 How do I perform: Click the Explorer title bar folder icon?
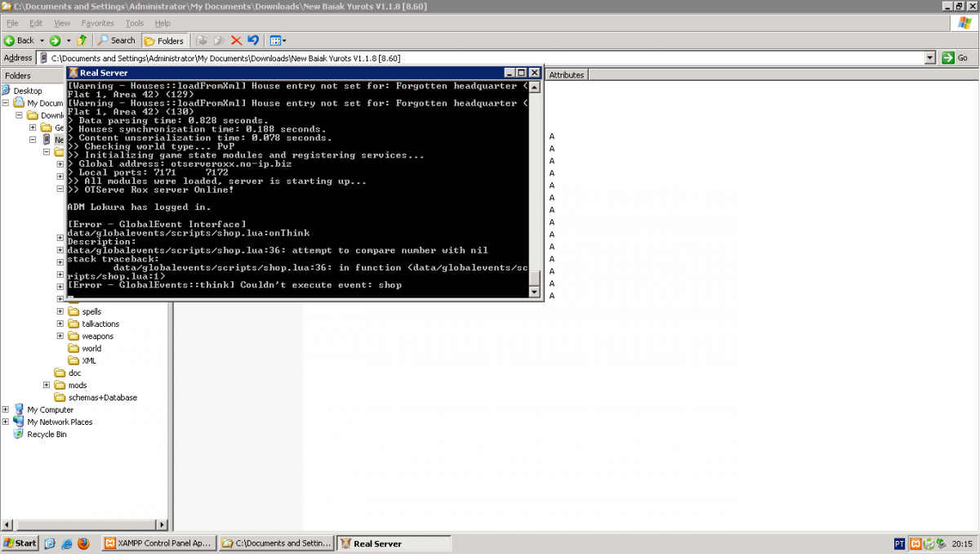tap(7, 7)
